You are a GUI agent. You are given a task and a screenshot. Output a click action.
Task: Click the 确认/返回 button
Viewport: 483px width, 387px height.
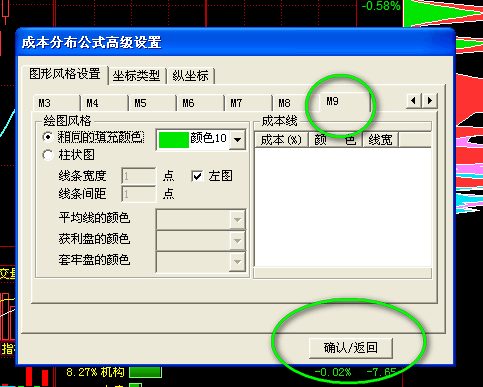pos(351,348)
